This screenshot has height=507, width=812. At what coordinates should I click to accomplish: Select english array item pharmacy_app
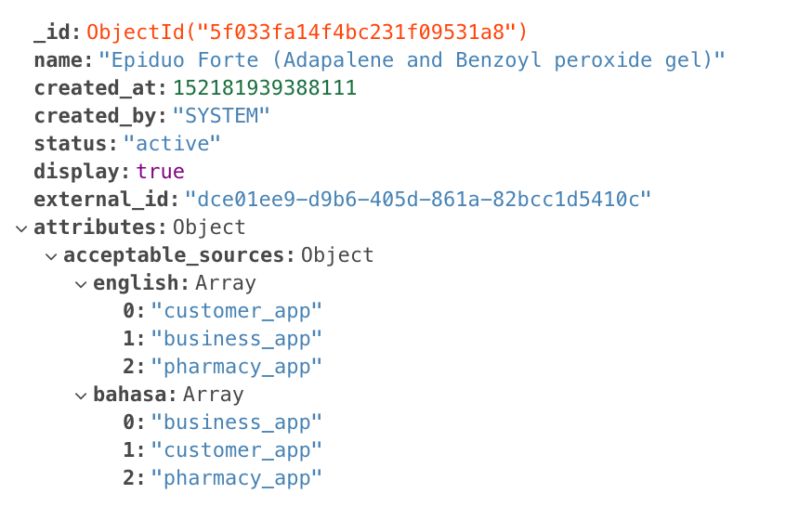[x=237, y=368]
